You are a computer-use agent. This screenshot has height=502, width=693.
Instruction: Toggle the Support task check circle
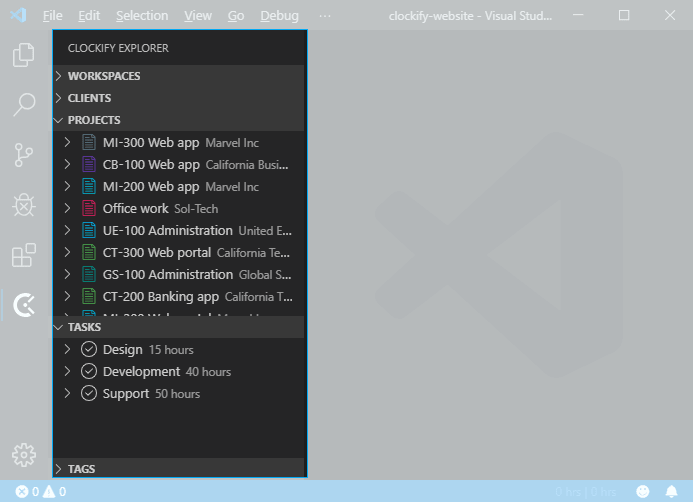click(89, 393)
